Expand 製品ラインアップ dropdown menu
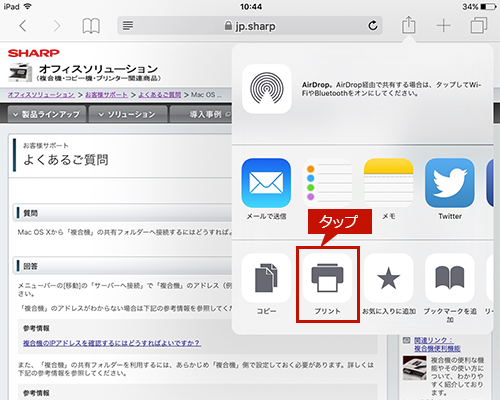Screen dimensions: 500x400 tap(47, 114)
